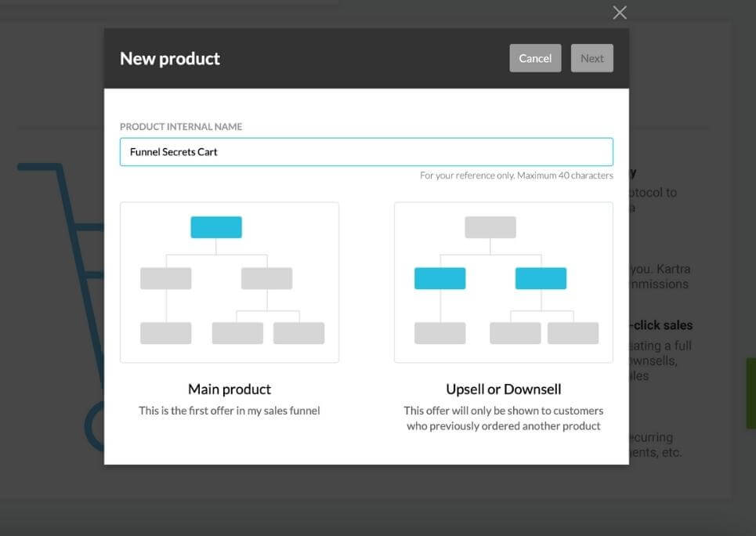
Task: Click the green button edge at right
Action: coord(751,393)
